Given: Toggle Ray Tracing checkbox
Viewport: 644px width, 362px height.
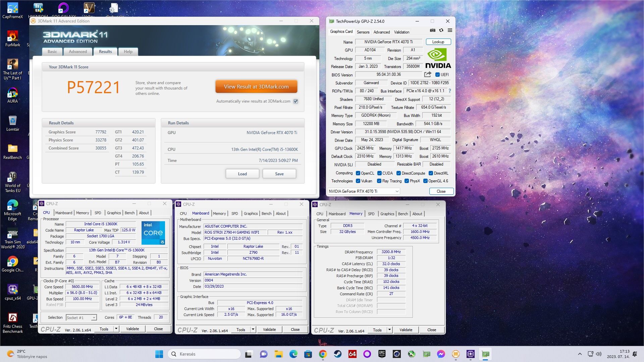Looking at the screenshot, I should click(379, 181).
